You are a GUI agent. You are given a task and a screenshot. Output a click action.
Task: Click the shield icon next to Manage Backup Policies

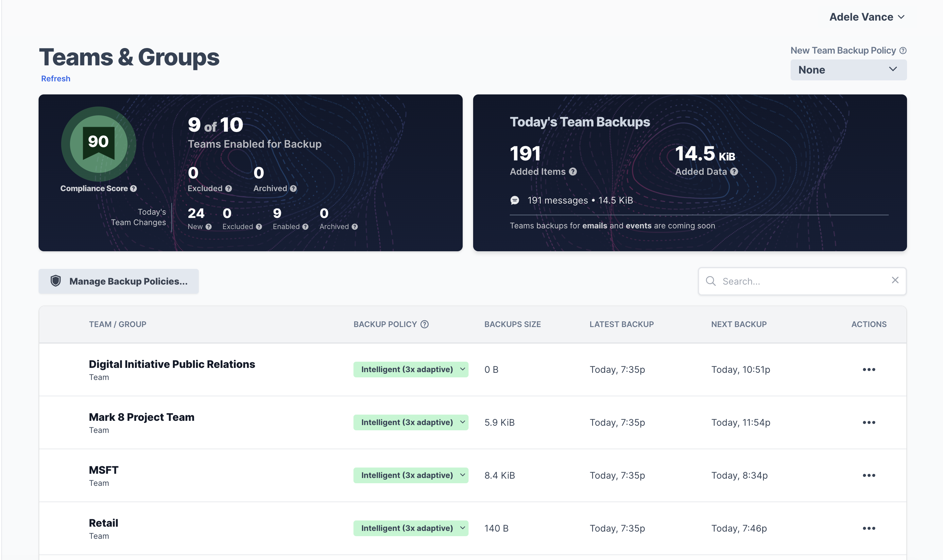tap(56, 281)
